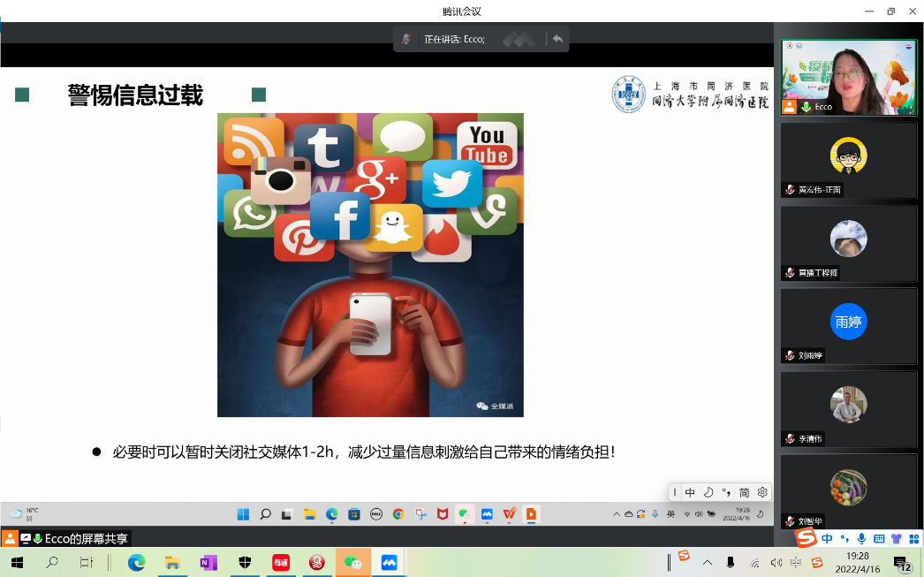Click the muted microphone icon in speaker bar
Screen dimensions: 924x577
click(x=406, y=39)
